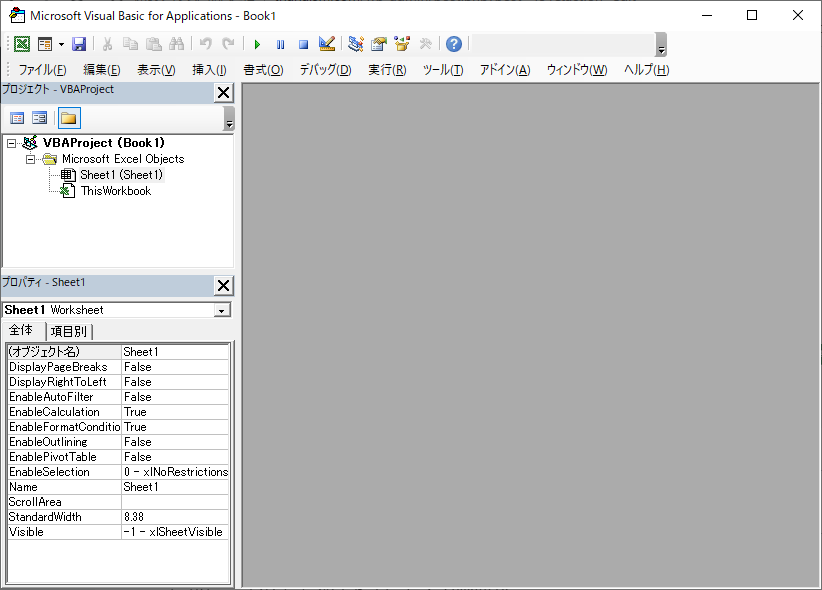Screen dimensions: 822x590
Task: Open the Object Browser icon
Action: click(x=402, y=44)
